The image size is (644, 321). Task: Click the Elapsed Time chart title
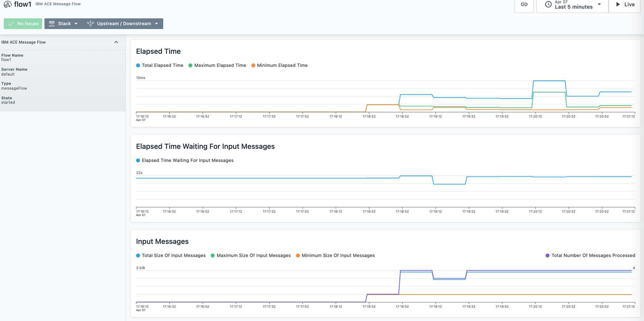coord(158,52)
